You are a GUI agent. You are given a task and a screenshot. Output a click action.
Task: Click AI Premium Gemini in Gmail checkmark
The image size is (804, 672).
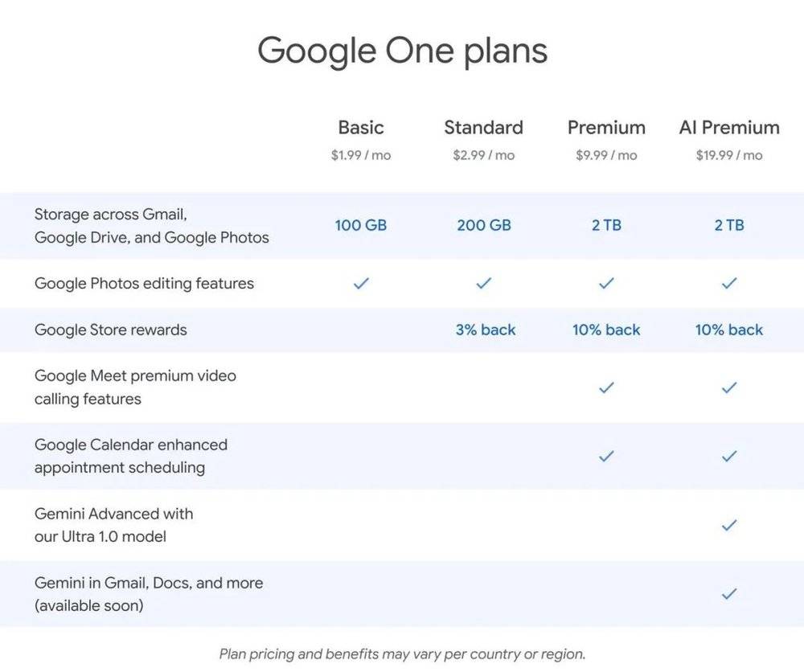[x=729, y=594]
